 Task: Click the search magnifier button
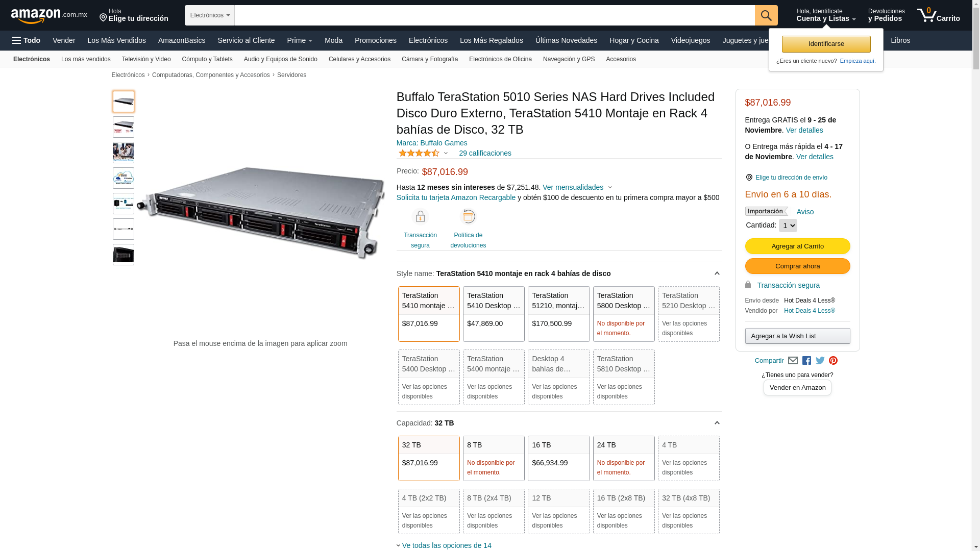[766, 15]
